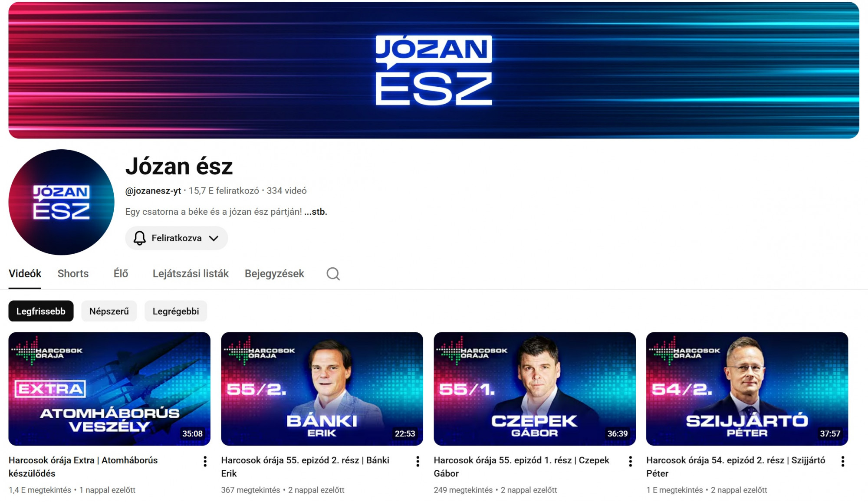Go to the Bejegyzések tab
868x502 pixels.
click(x=274, y=274)
